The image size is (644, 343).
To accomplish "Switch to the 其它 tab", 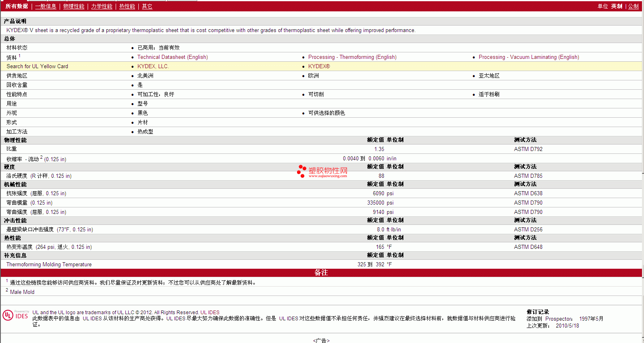I will [x=147, y=6].
